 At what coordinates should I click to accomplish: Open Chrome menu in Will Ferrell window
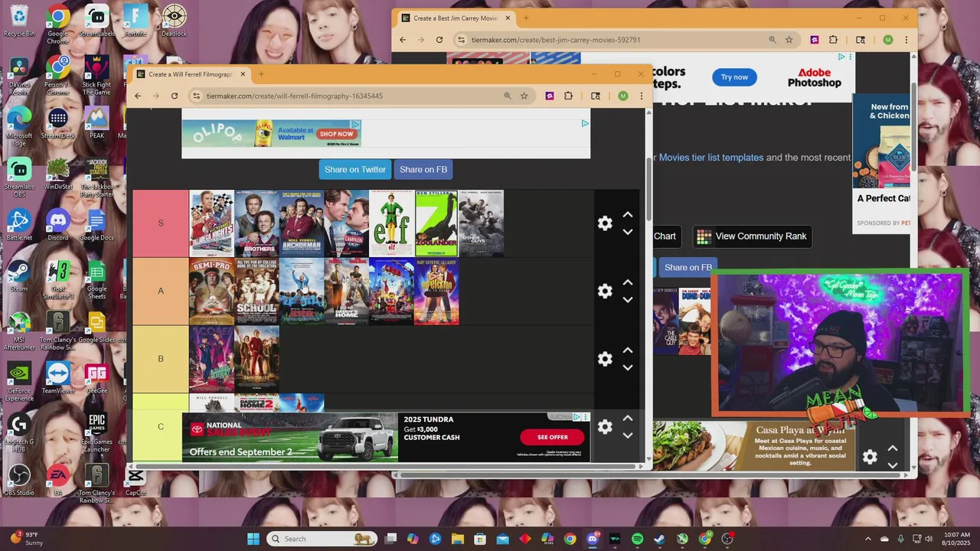tap(642, 96)
